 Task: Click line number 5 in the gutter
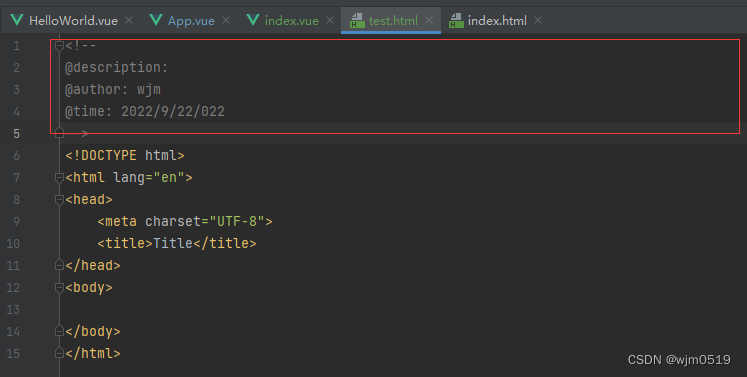[x=17, y=133]
